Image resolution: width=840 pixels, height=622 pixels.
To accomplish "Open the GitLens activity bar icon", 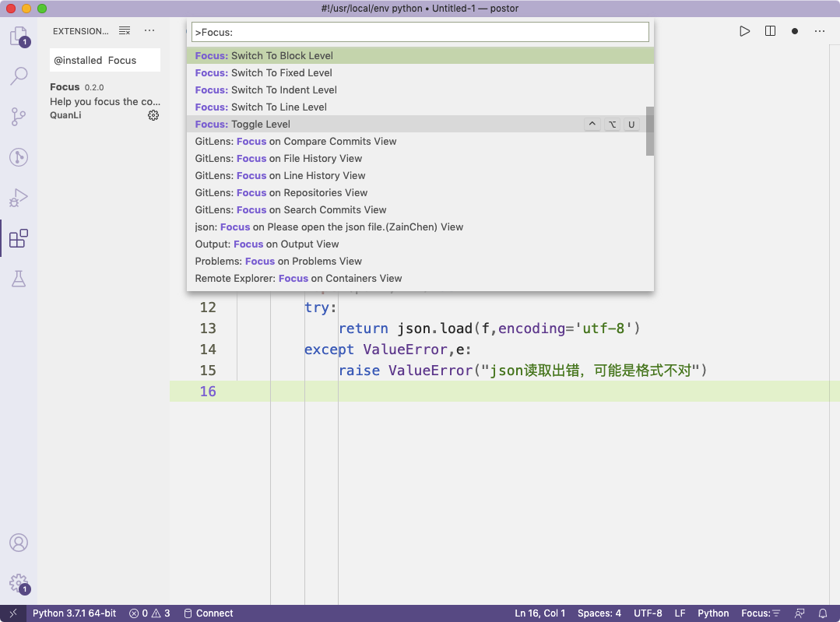I will coord(19,157).
